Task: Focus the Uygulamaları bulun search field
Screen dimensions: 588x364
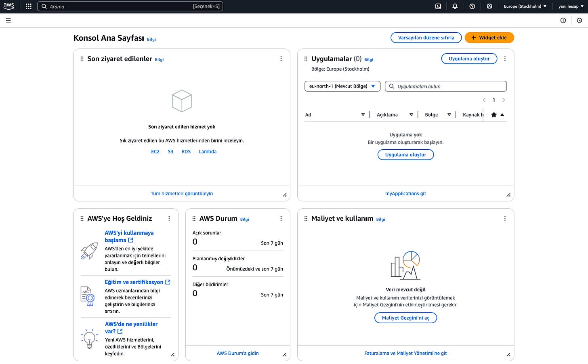Action: tap(446, 86)
